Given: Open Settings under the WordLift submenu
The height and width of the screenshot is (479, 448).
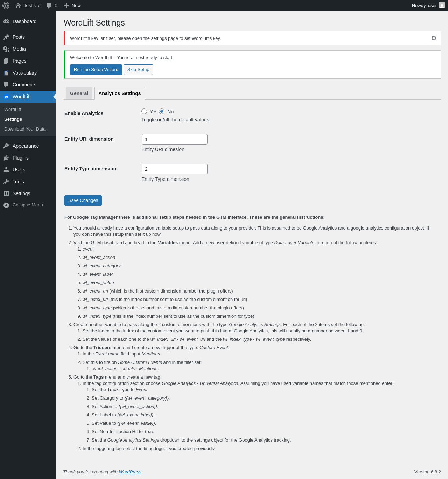Looking at the screenshot, I should pos(13,119).
